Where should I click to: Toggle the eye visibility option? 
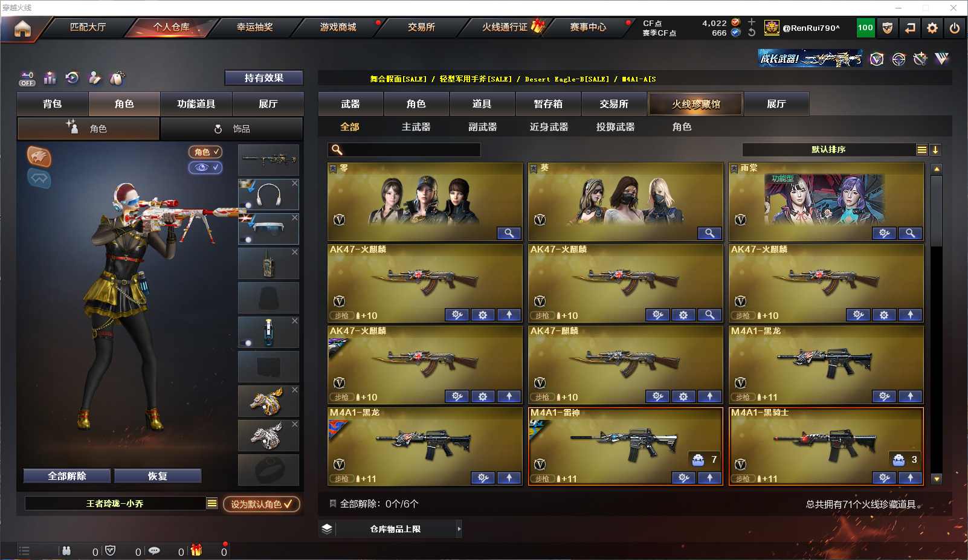click(x=205, y=167)
